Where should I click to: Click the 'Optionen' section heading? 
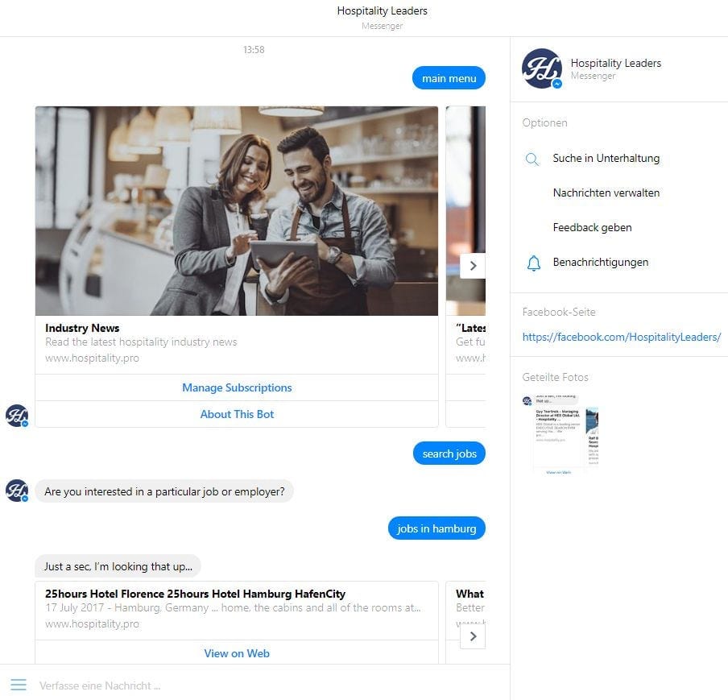(544, 122)
